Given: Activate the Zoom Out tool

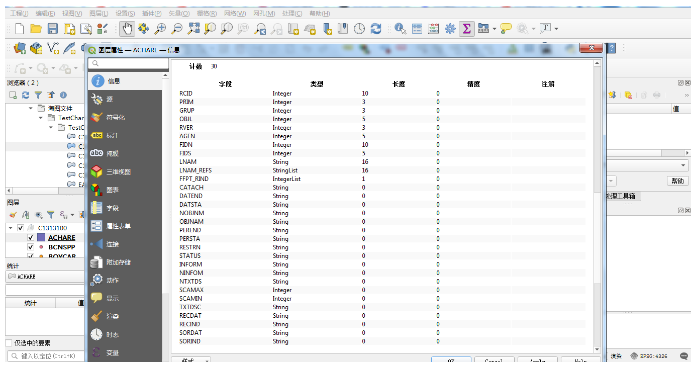Looking at the screenshot, I should coord(177,29).
